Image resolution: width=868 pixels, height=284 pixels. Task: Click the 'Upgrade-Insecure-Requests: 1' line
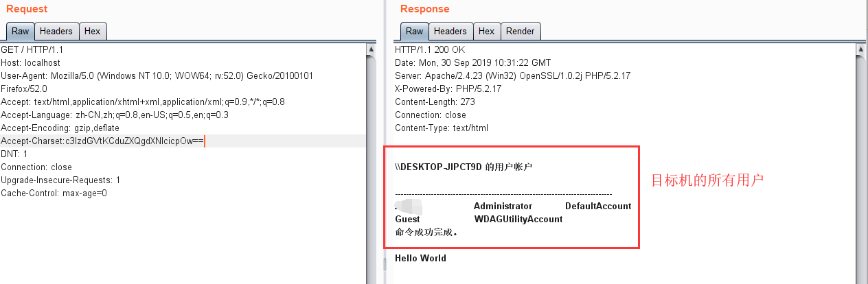60,180
